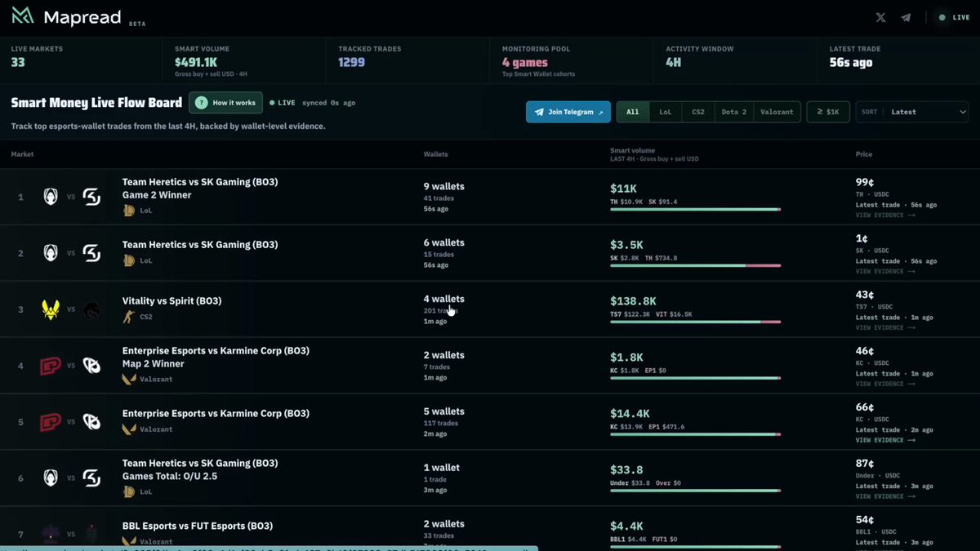Switch to the Valorant filter tab
The image size is (980, 551).
[777, 112]
